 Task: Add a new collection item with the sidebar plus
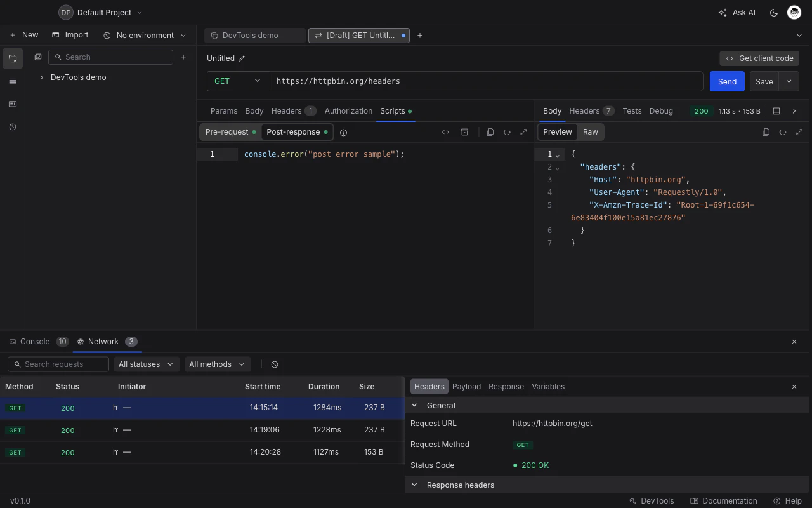coord(183,57)
